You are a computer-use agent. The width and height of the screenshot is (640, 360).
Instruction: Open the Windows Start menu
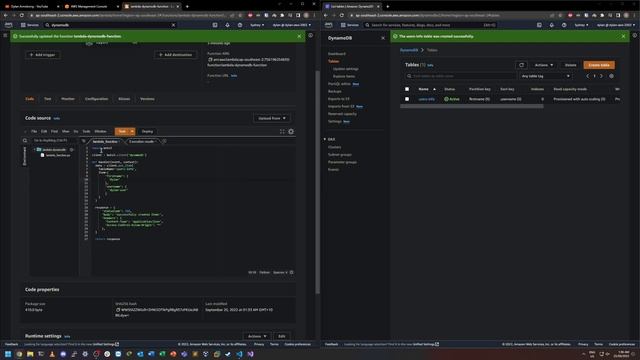coord(8,354)
